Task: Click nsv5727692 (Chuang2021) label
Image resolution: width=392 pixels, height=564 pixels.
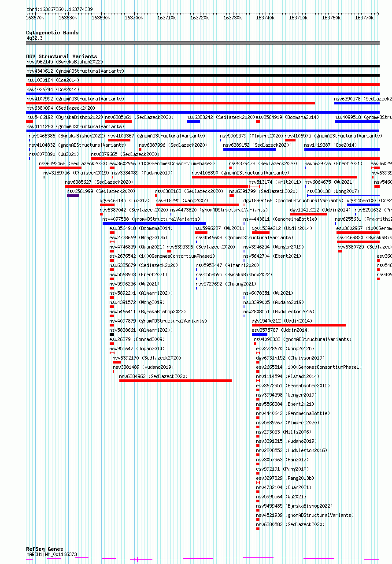Action: (226, 284)
